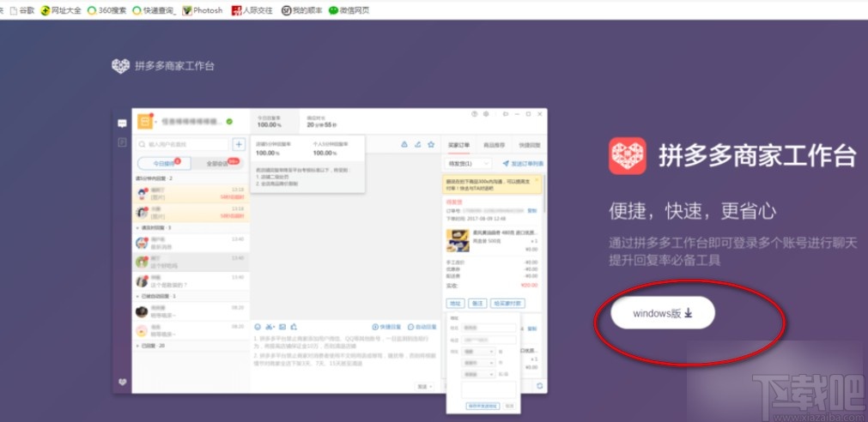Open the emoji picker icon
868x422 pixels.
(258, 327)
